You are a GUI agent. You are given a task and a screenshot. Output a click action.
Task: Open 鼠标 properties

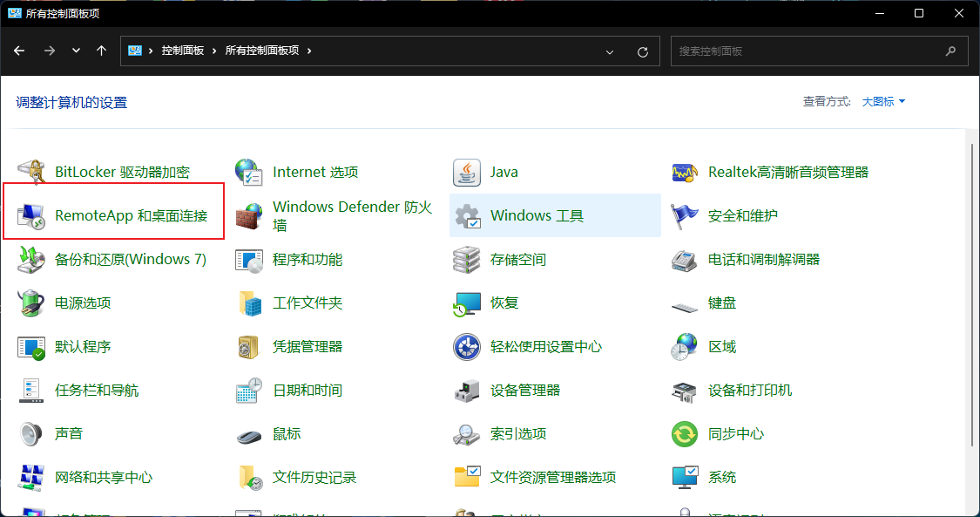(x=287, y=433)
